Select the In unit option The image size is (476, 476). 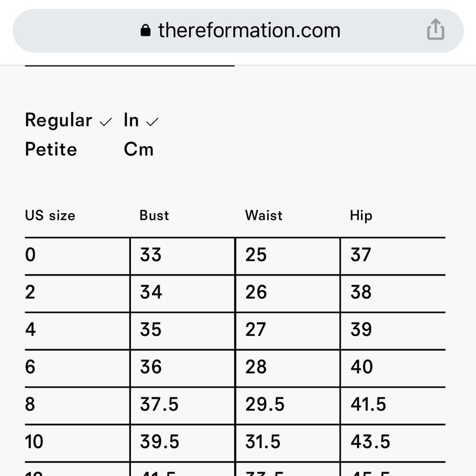tap(131, 120)
